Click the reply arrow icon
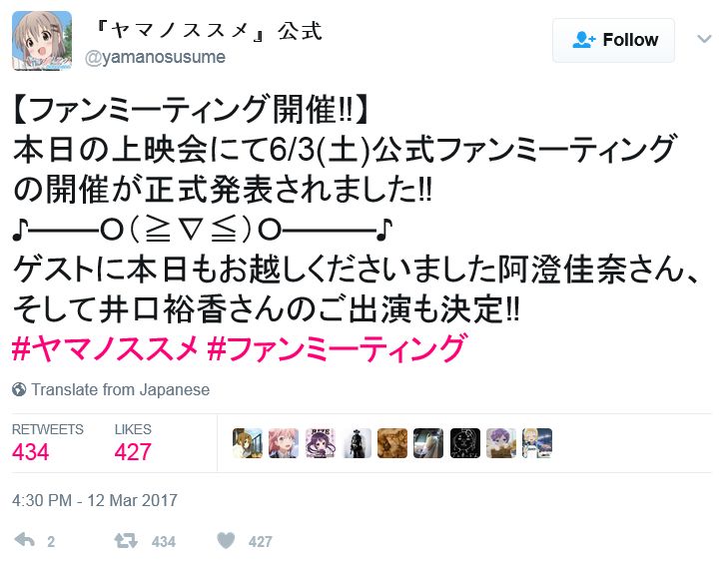This screenshot has height=563, width=728. [x=25, y=540]
